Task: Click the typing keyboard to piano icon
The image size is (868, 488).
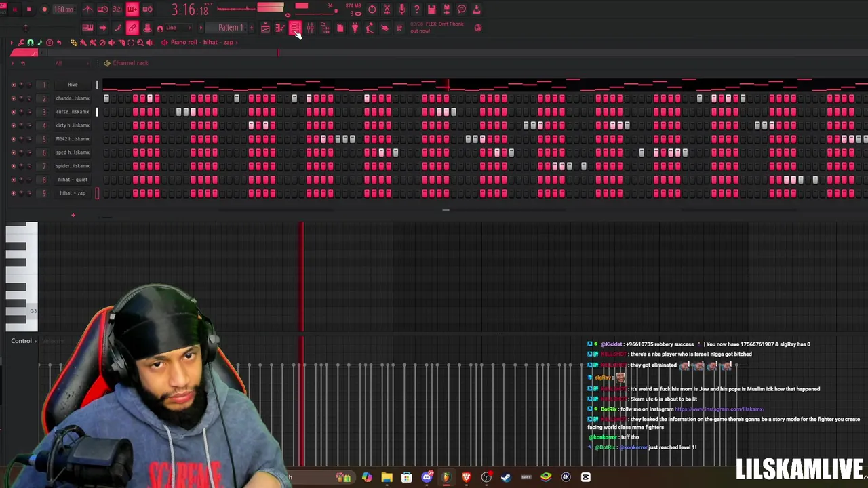Action: pyautogui.click(x=87, y=28)
